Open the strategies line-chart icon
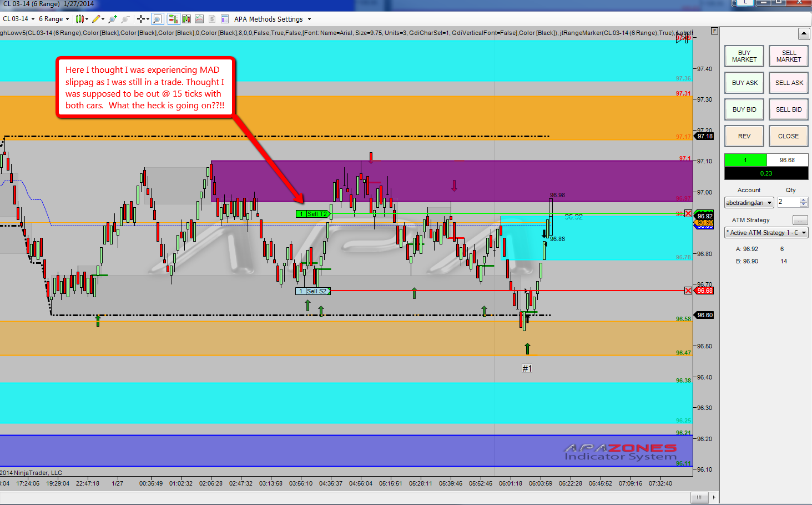Screen dimensions: 812x505 199,19
